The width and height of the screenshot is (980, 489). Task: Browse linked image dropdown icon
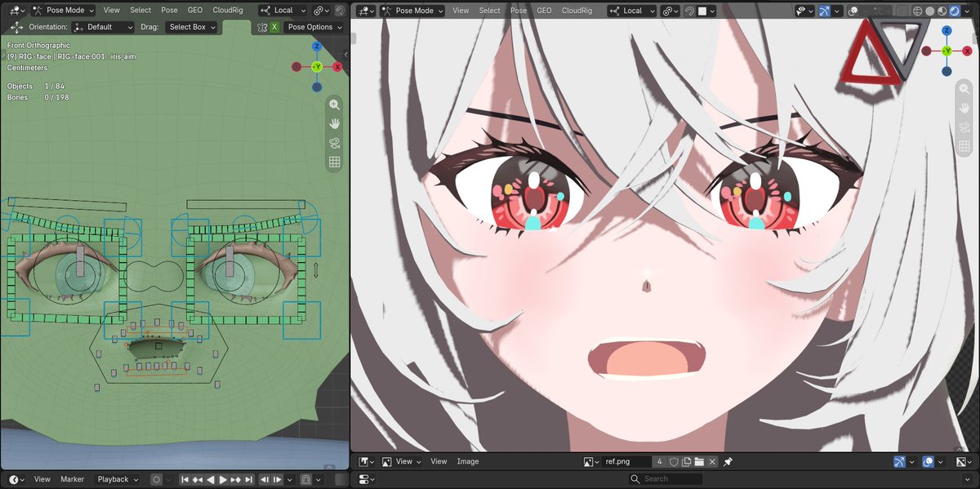click(592, 461)
